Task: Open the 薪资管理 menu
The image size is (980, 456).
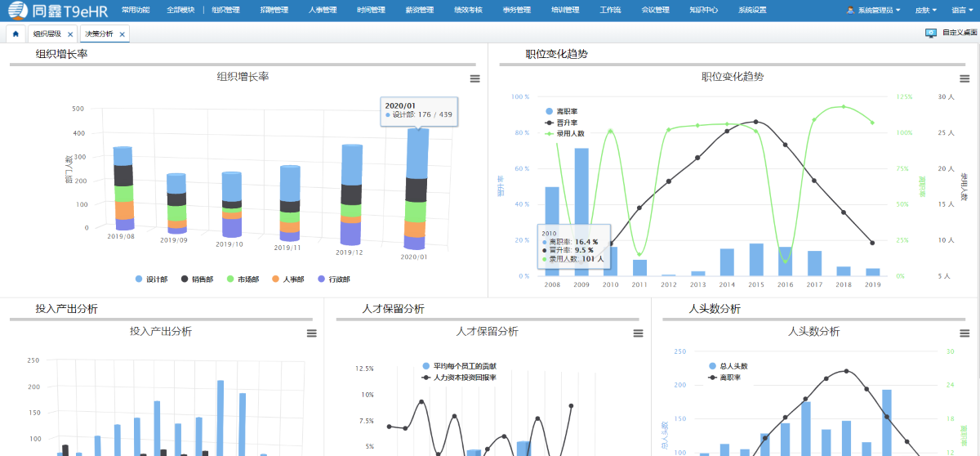Action: coord(395,11)
